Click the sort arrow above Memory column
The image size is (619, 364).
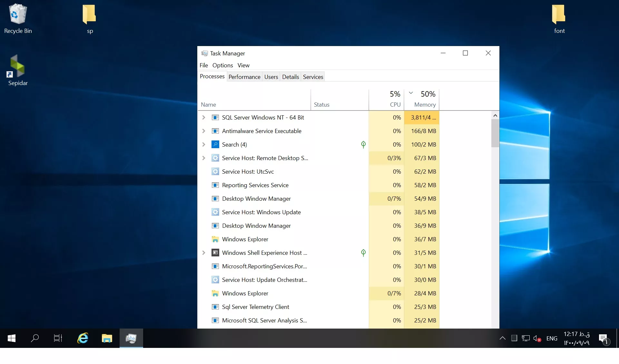pos(411,93)
